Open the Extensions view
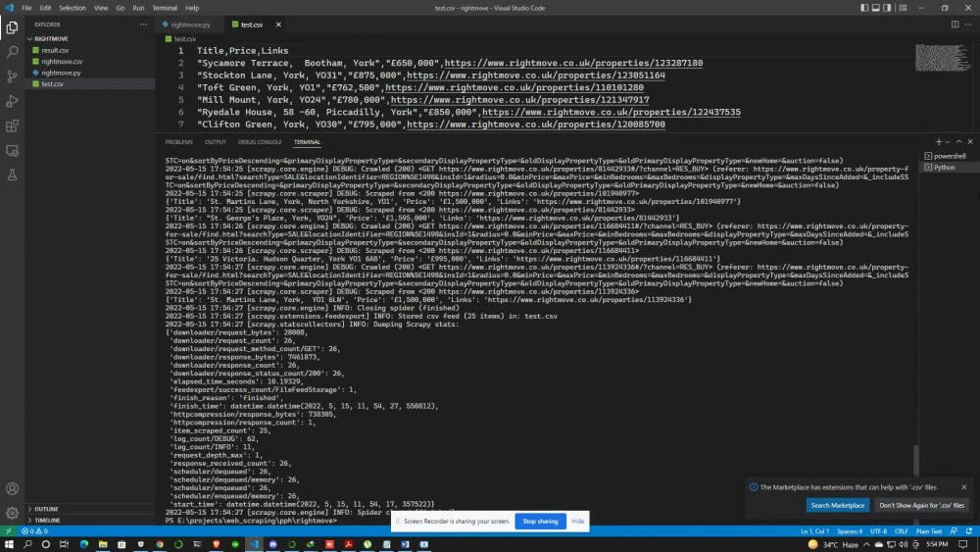This screenshot has width=980, height=552. click(12, 125)
